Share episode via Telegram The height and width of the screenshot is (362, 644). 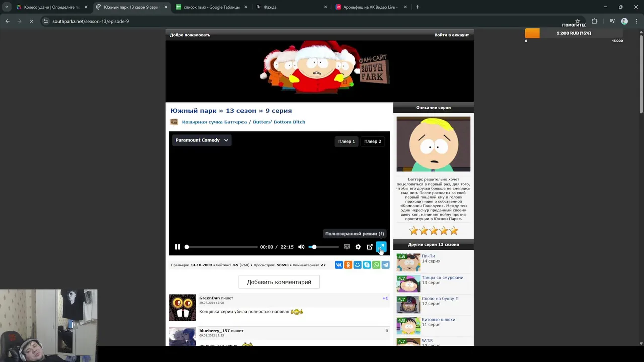(385, 265)
